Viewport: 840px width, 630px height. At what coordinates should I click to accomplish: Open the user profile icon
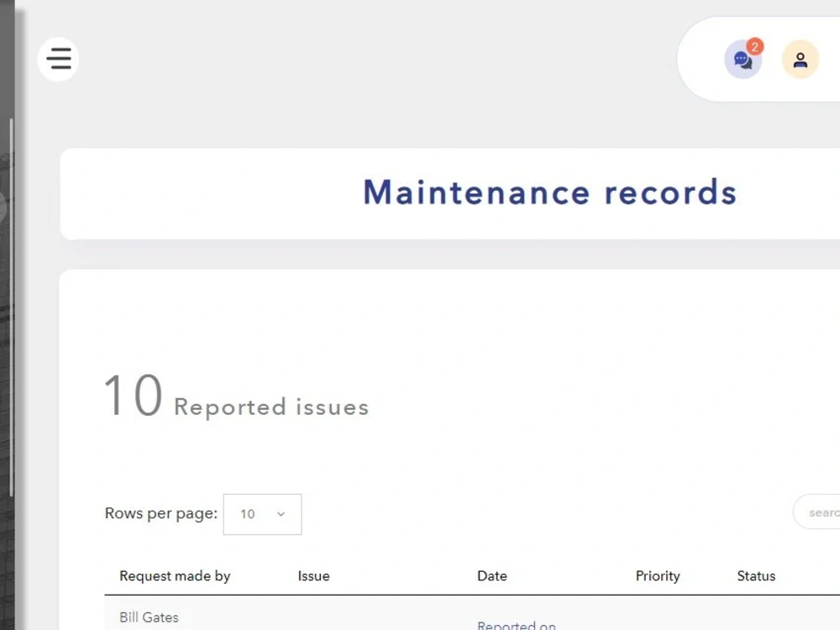pyautogui.click(x=801, y=60)
